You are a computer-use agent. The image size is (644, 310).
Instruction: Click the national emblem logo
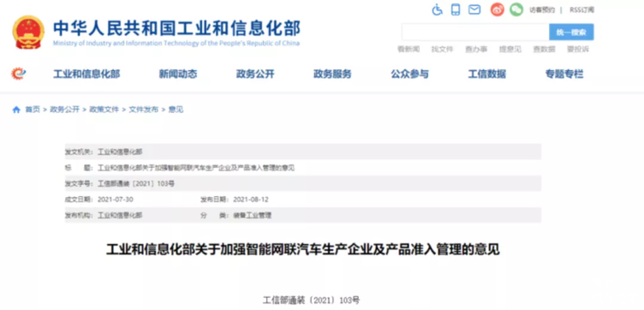click(x=28, y=33)
